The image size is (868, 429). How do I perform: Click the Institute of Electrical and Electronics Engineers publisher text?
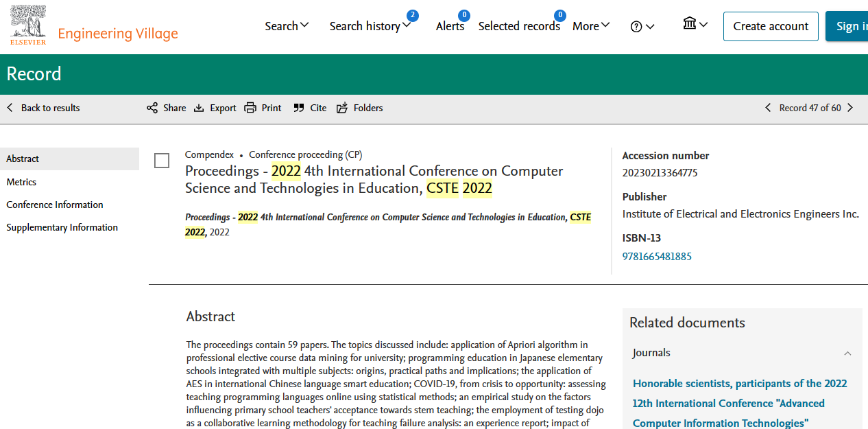click(740, 214)
